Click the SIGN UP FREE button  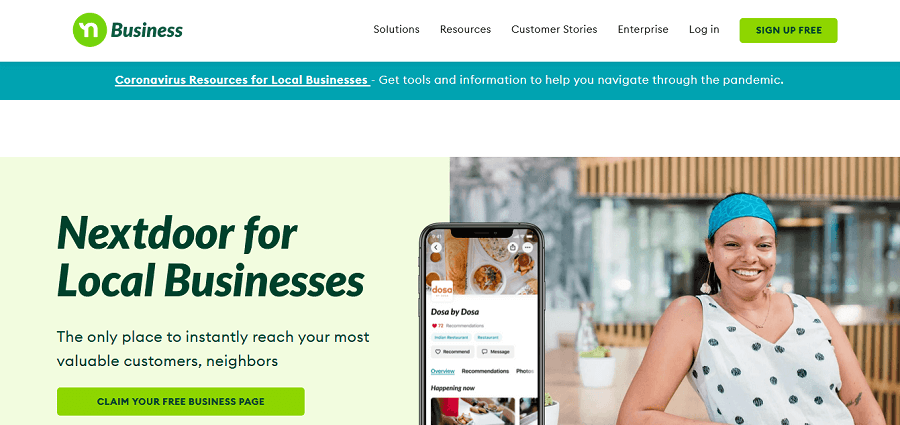click(788, 30)
